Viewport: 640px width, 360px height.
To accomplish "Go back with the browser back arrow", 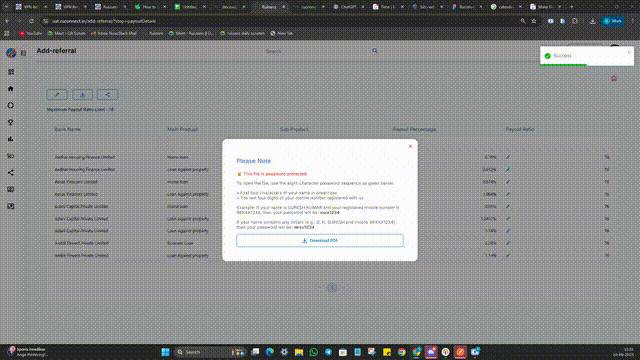I will pyautogui.click(x=7, y=21).
